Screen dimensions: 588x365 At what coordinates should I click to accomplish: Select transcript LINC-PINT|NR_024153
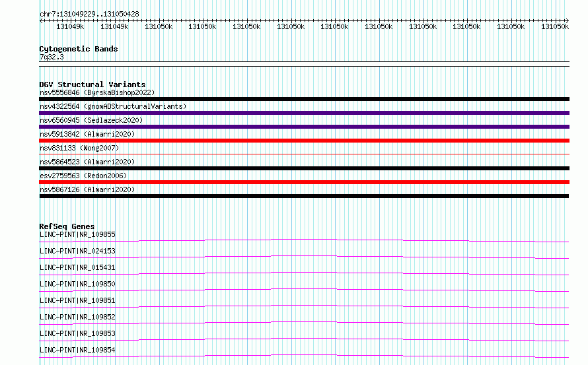pyautogui.click(x=77, y=251)
